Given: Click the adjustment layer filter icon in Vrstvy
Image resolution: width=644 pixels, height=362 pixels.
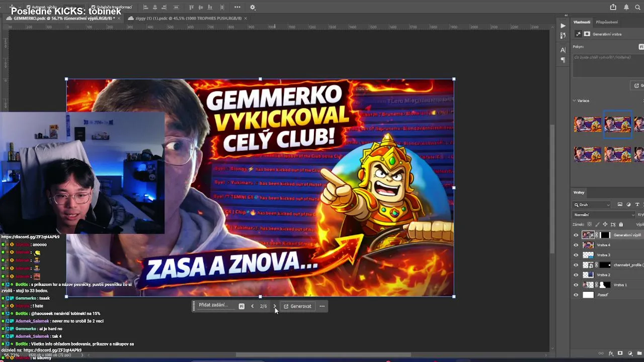Looking at the screenshot, I should click(x=628, y=205).
